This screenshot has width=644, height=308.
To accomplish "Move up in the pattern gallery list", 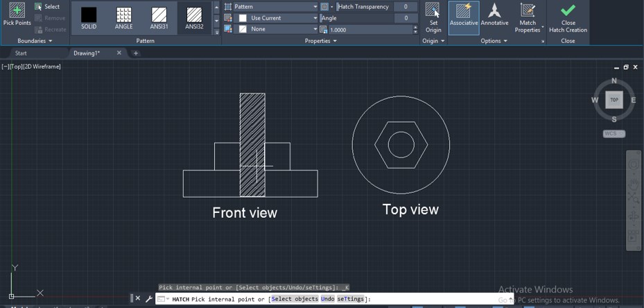I will [x=217, y=7].
